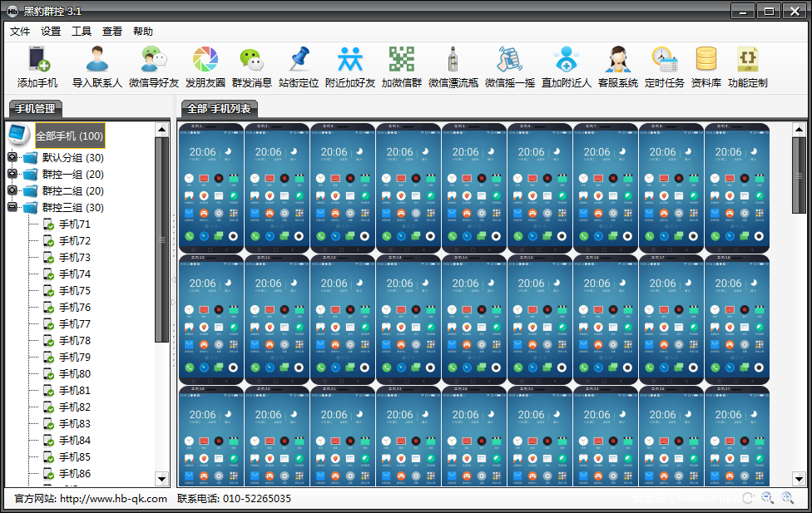Select the 发朋友圈 post moments icon
Viewport: 812px width, 513px height.
[205, 61]
